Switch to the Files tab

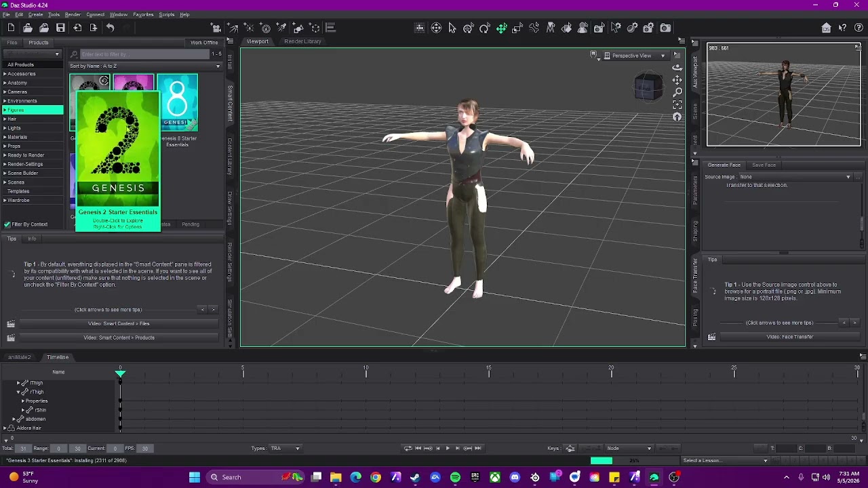point(12,43)
